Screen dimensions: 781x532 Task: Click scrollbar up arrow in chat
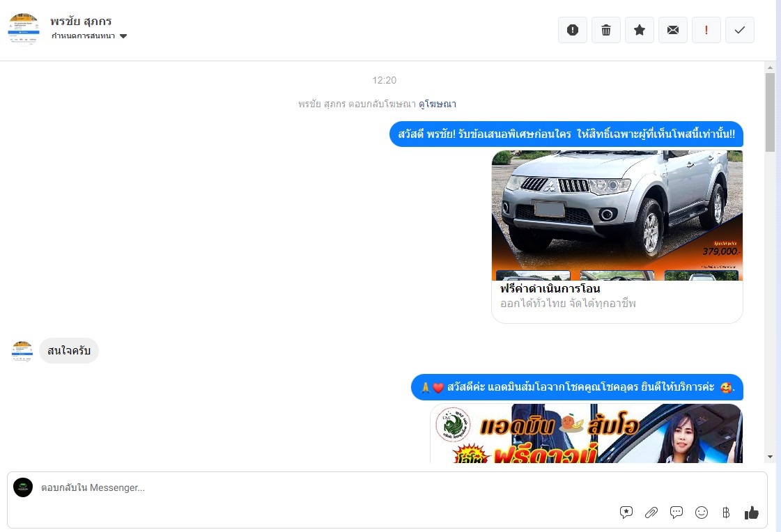(770, 67)
